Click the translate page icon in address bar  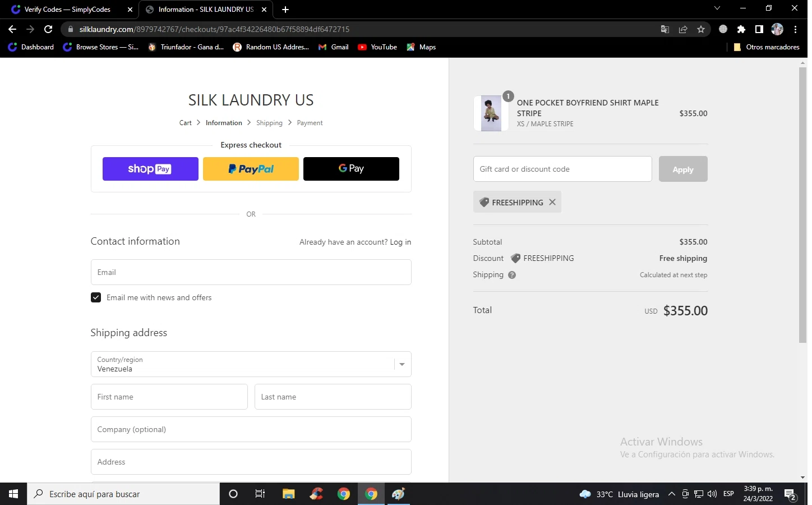(x=665, y=29)
